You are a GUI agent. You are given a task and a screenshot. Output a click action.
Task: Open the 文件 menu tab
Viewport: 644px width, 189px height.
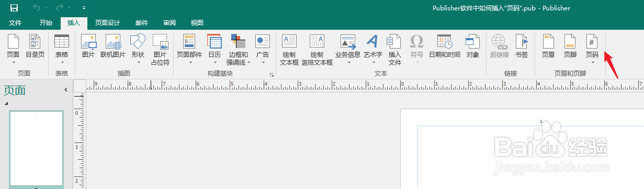click(x=15, y=23)
